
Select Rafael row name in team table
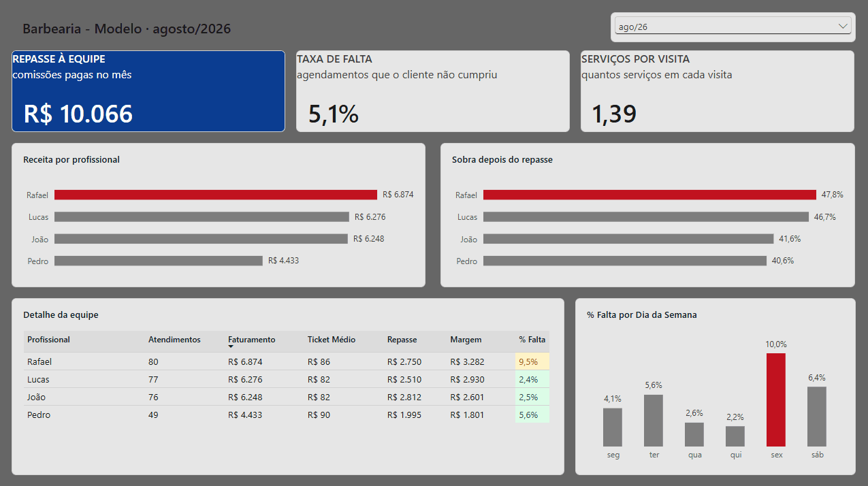point(39,362)
